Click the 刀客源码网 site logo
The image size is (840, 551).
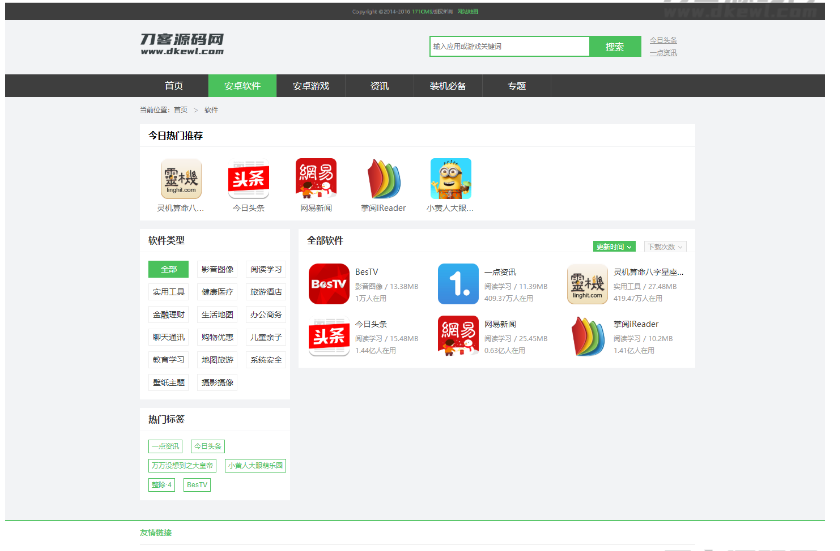click(182, 44)
